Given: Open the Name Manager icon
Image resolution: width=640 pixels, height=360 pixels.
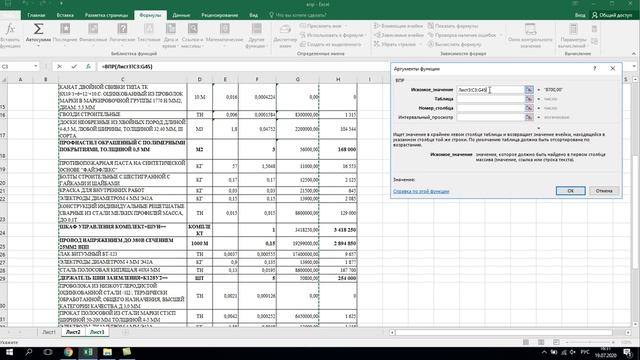Looking at the screenshot, I should click(285, 35).
